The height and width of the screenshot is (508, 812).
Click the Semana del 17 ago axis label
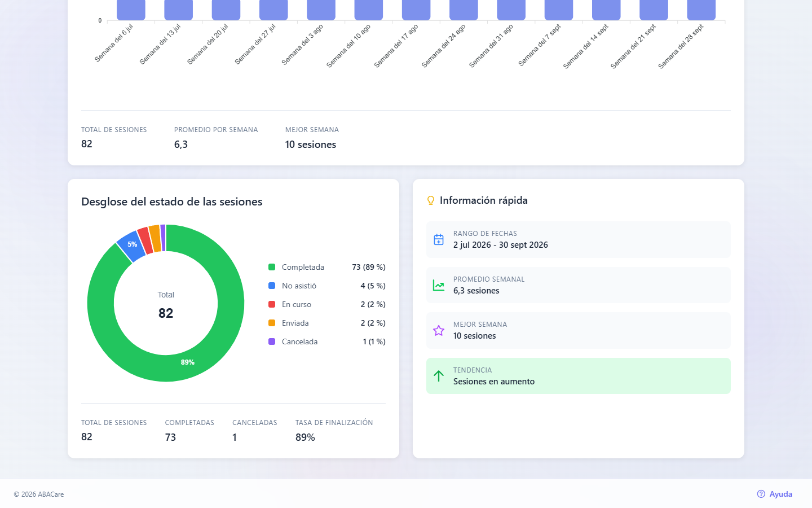[x=396, y=46]
